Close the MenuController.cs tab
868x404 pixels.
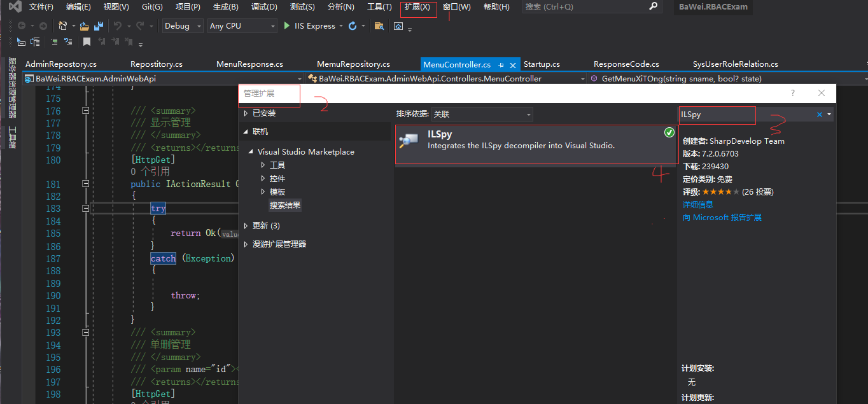[513, 65]
